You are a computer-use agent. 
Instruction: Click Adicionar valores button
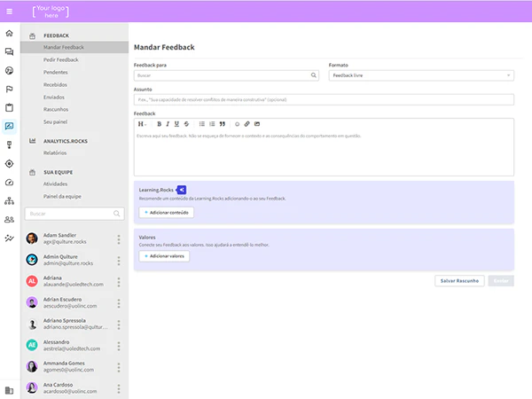point(164,256)
